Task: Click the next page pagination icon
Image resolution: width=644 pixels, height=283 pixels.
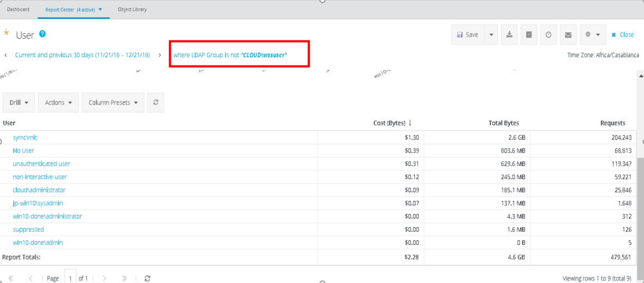Action: point(104,278)
